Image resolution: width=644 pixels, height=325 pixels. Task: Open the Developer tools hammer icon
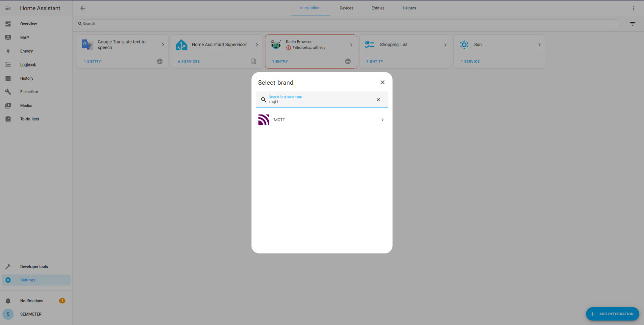(8, 267)
